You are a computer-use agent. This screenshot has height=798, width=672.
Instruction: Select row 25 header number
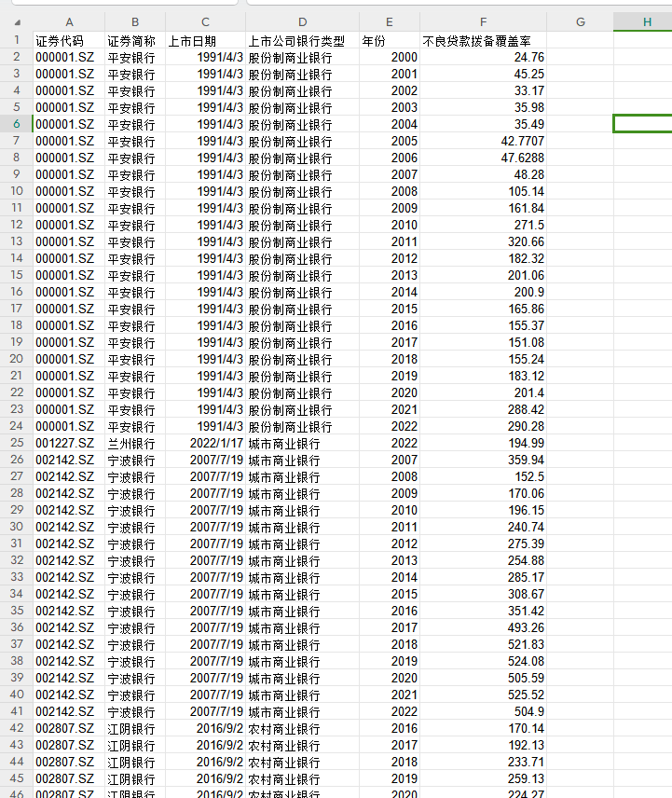[17, 443]
